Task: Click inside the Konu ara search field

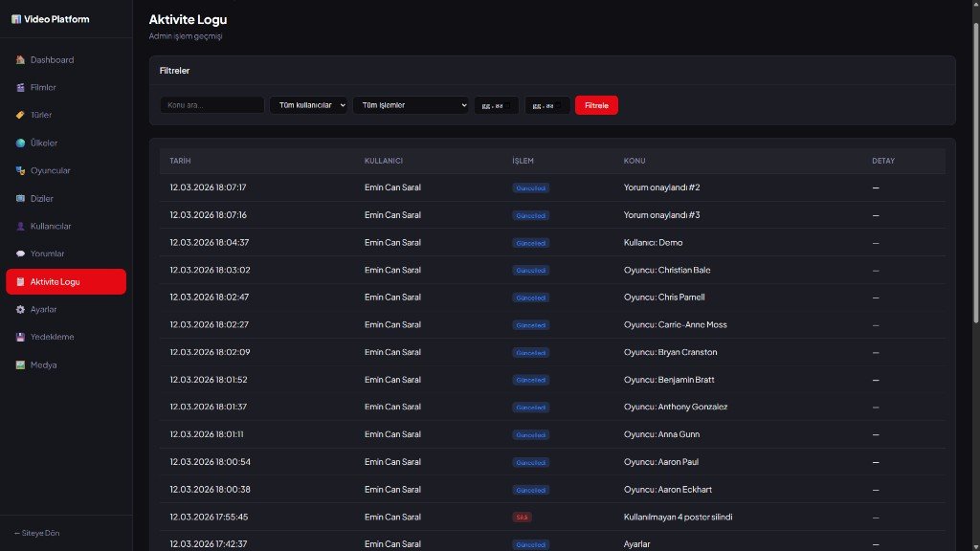Action: 212,105
